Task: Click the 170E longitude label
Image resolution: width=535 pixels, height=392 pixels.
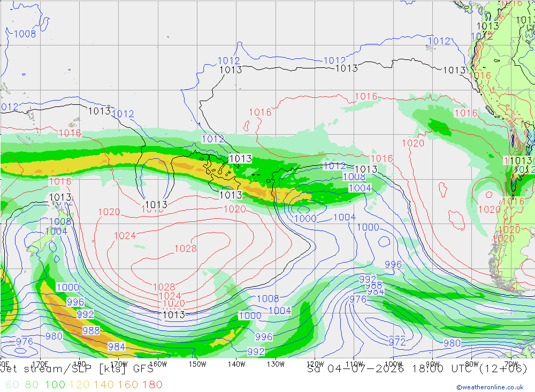Action: coord(40,364)
